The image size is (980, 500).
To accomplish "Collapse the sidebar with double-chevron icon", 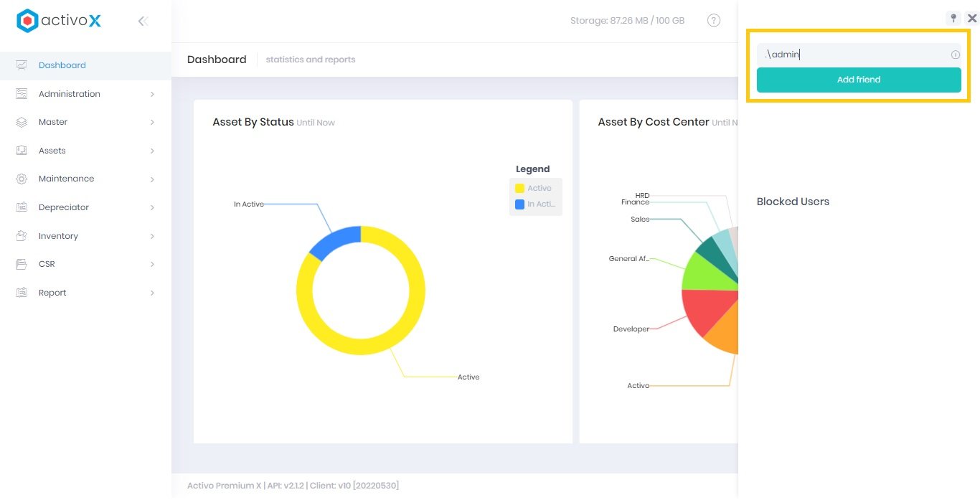I will point(143,22).
